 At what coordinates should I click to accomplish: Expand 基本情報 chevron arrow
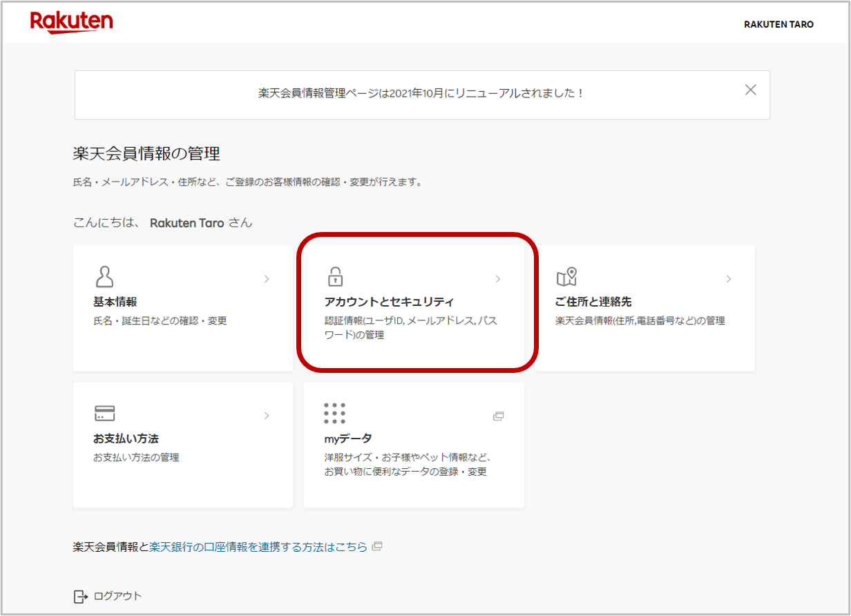tap(267, 279)
